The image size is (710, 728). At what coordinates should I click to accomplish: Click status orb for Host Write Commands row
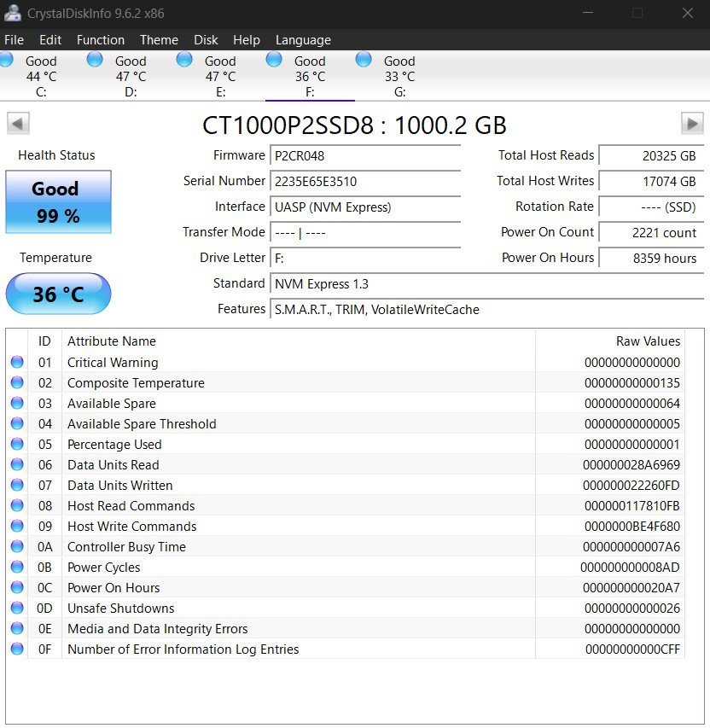tap(17, 525)
